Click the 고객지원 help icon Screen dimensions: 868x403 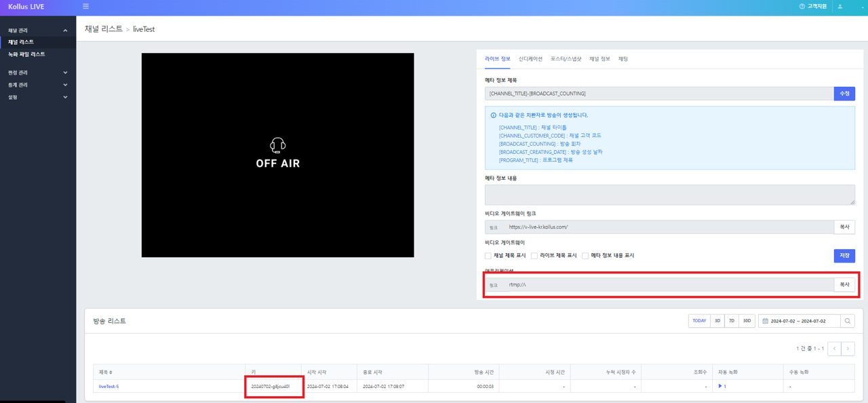(x=802, y=7)
